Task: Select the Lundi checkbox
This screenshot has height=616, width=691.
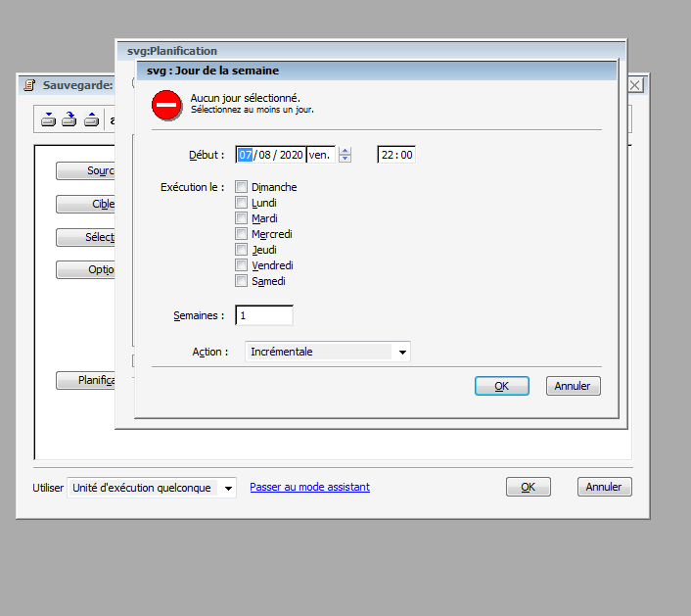Action: [x=242, y=203]
